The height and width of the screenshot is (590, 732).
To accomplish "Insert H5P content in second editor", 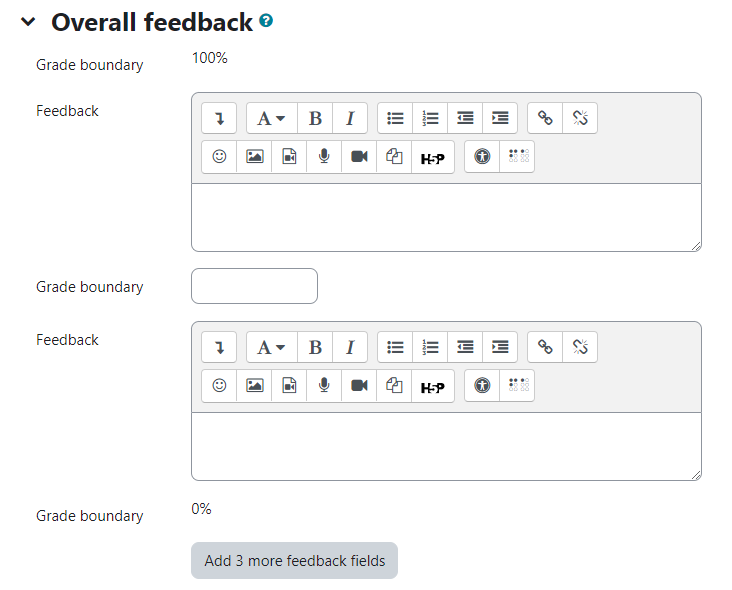I will pyautogui.click(x=433, y=386).
